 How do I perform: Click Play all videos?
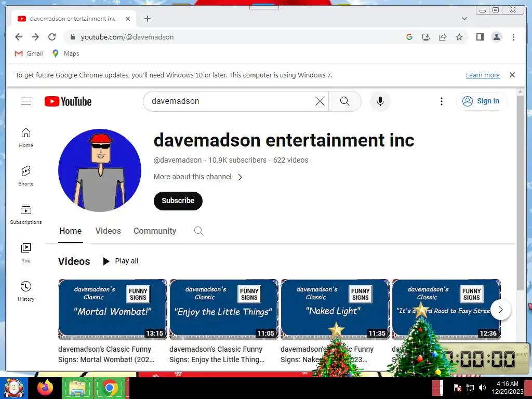(x=121, y=261)
